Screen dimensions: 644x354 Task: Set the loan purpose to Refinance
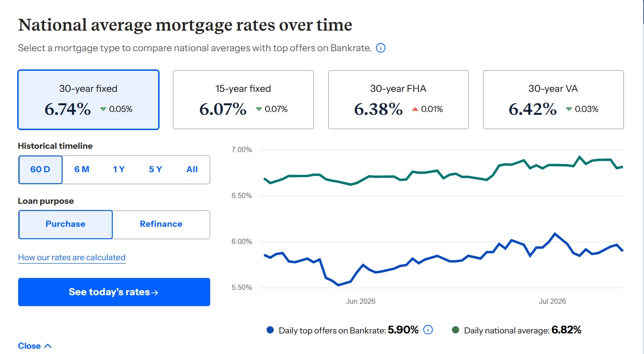[x=161, y=224]
